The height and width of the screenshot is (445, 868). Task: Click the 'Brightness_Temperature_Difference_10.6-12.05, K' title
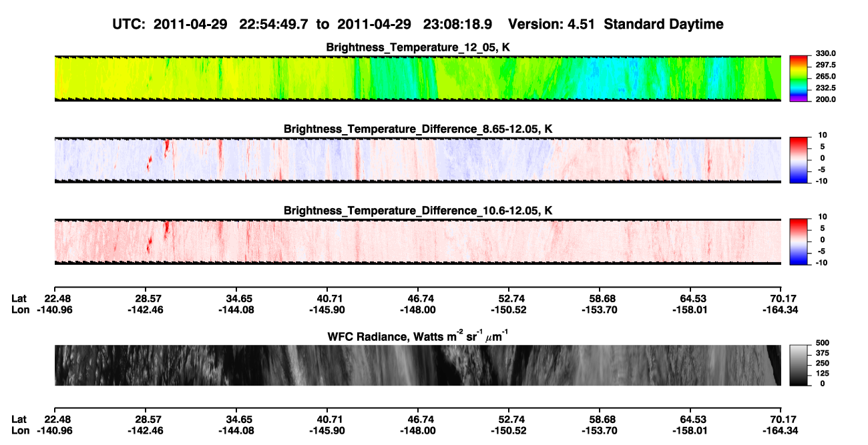(x=418, y=211)
